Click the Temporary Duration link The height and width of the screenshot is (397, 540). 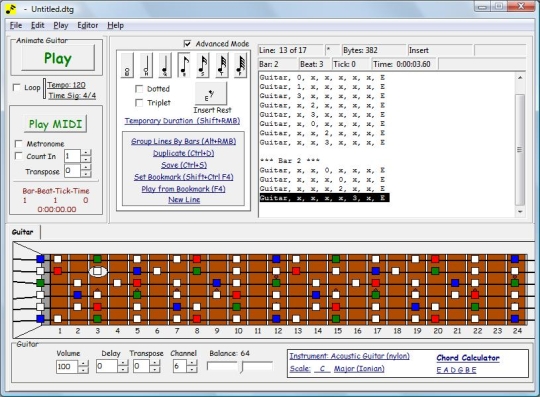coord(182,121)
